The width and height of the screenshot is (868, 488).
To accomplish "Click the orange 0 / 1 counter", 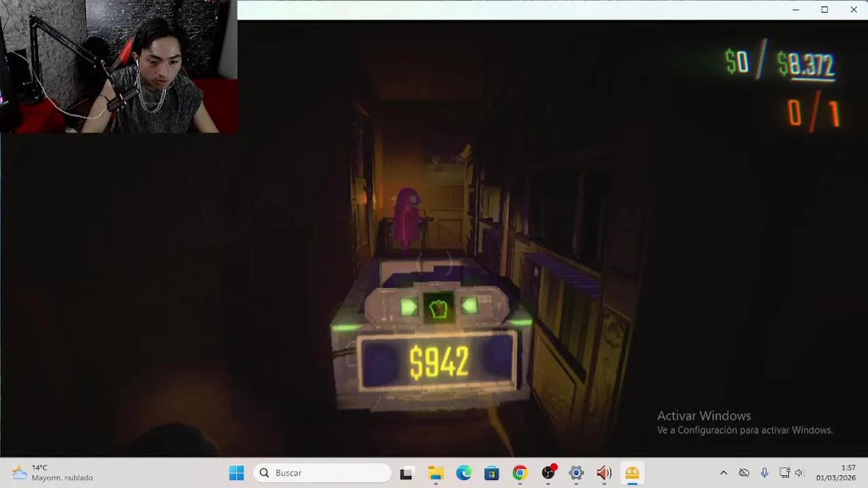I will [814, 114].
